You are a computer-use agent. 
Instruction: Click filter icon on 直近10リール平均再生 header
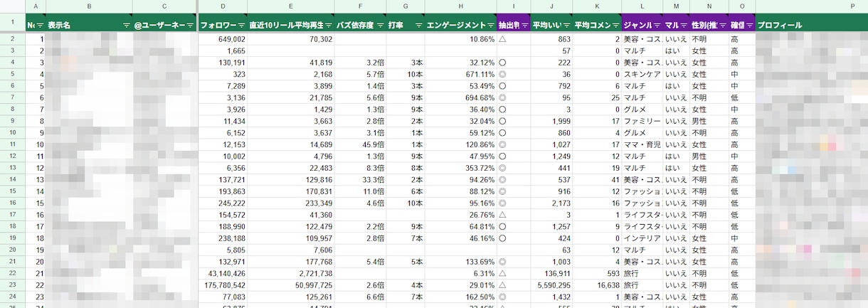(327, 25)
